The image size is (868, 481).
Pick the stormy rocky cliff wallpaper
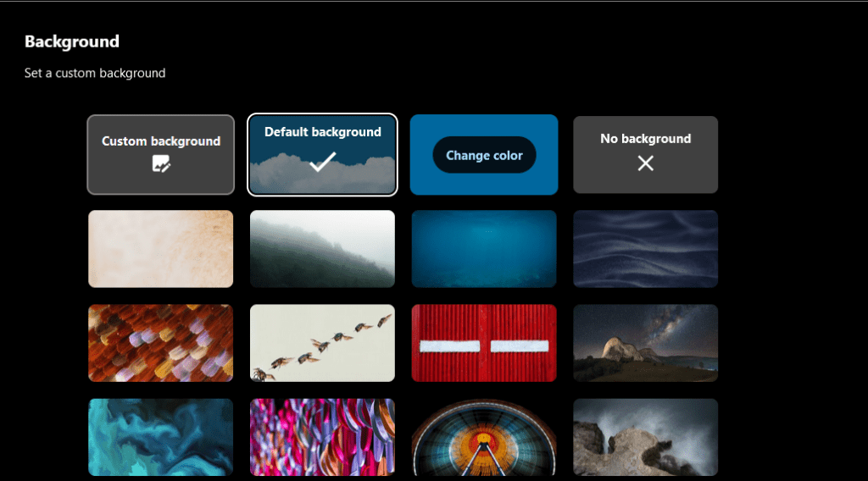(x=645, y=437)
